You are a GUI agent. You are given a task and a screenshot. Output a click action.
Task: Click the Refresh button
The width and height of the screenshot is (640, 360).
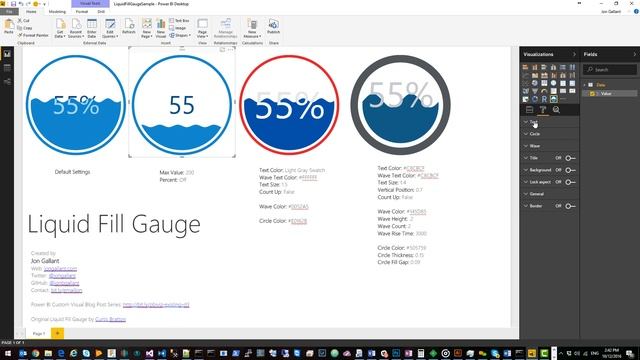click(x=129, y=26)
